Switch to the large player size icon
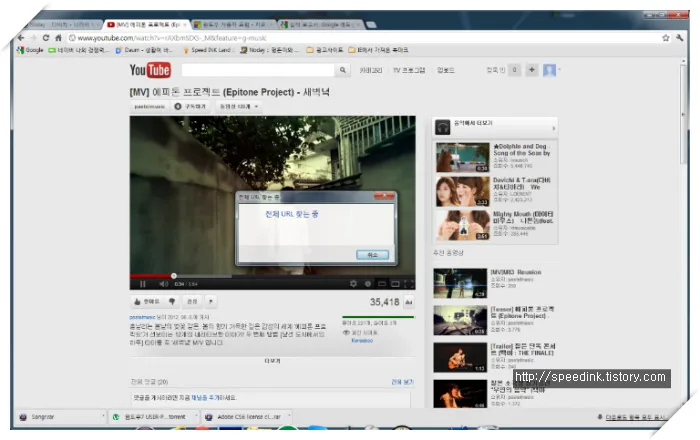Image resolution: width=700 pixels, height=440 pixels. click(x=395, y=284)
